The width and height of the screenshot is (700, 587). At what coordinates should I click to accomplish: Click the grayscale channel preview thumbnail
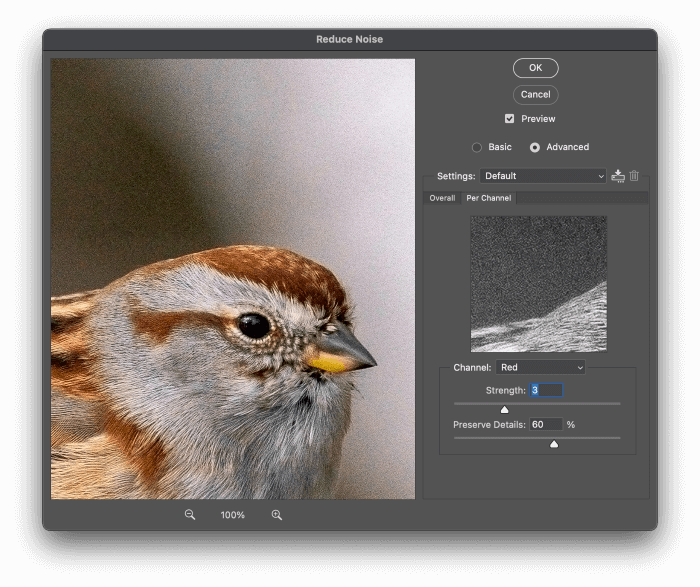point(539,284)
